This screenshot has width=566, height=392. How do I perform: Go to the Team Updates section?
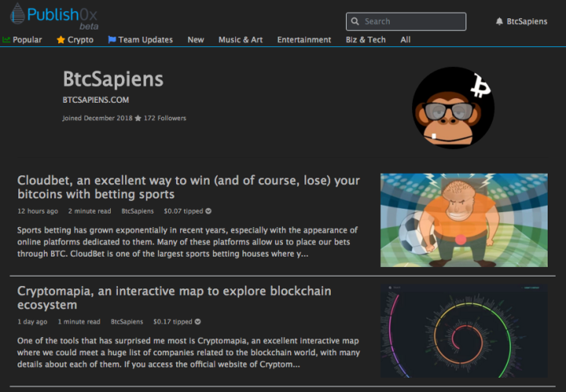[x=145, y=40]
